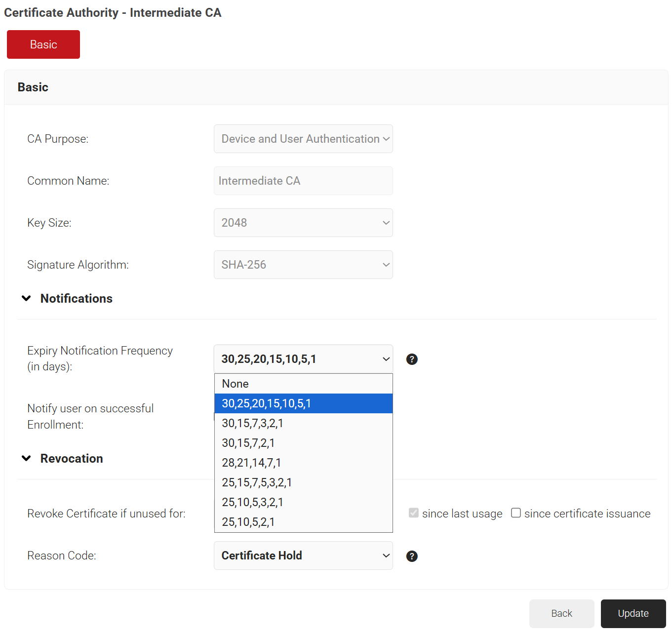Collapse the Revocation section chevron
This screenshot has width=672, height=635.
click(27, 459)
